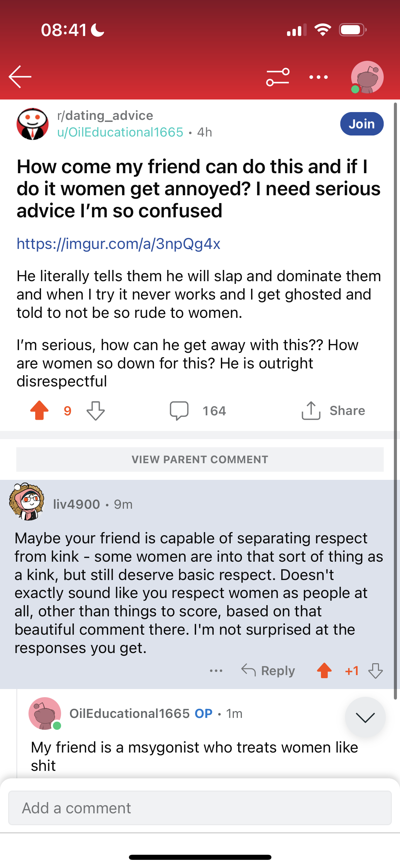The image size is (400, 868).
Task: Toggle upvote on liv4900's comment
Action: click(324, 671)
